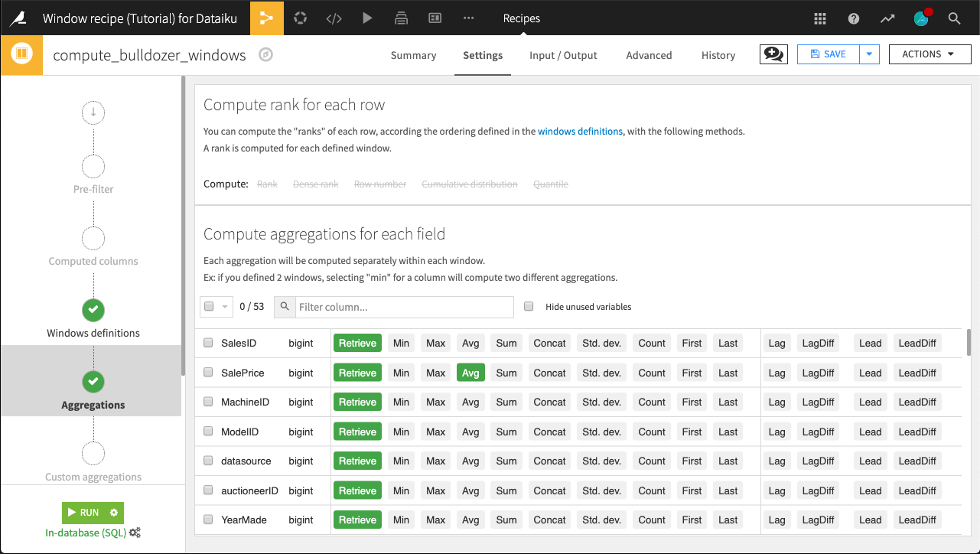The height and width of the screenshot is (554, 980).
Task: Switch to the History tab
Action: pos(718,55)
